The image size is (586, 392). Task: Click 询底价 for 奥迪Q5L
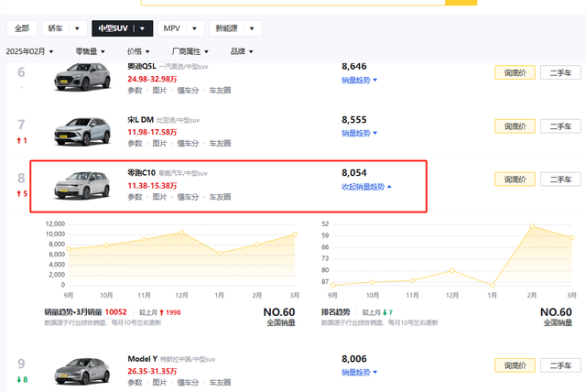(x=515, y=73)
